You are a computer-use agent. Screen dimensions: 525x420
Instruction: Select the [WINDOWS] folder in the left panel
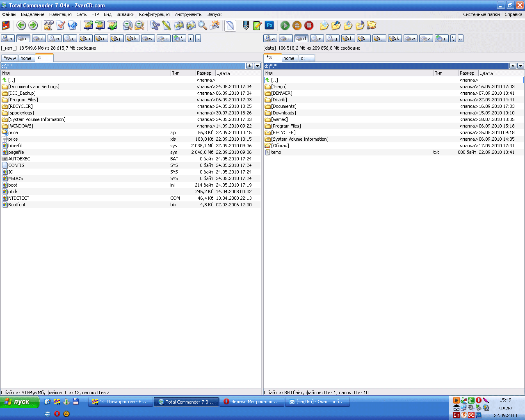tap(21, 126)
